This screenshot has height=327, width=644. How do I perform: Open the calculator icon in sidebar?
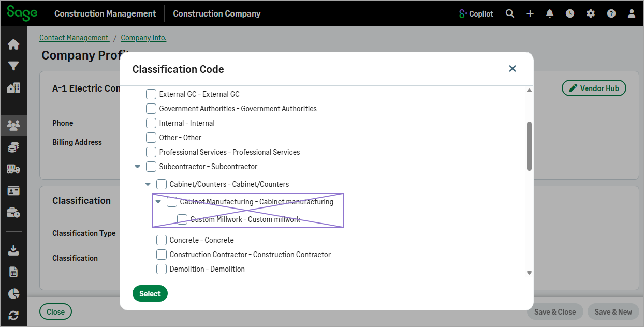coord(13,272)
